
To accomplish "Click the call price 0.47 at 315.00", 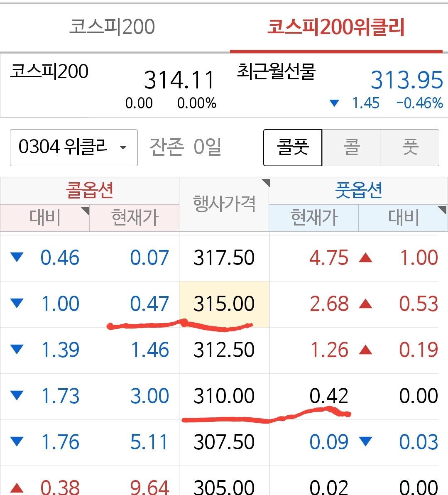I will coord(149,304).
